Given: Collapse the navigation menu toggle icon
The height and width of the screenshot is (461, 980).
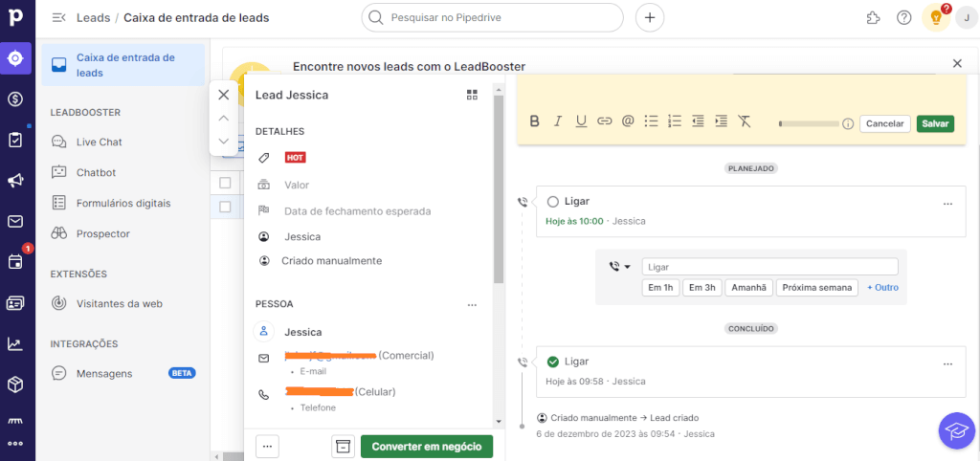Looking at the screenshot, I should coord(58,17).
